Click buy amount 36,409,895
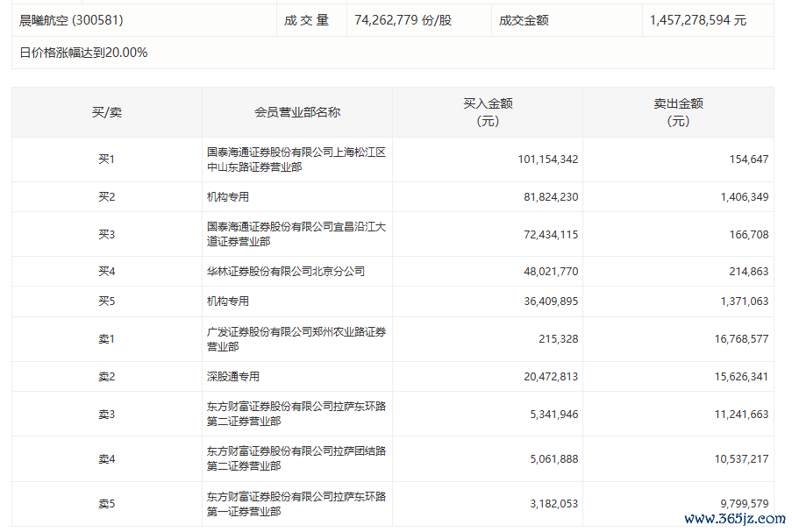Viewport: 792px width, 532px height. tap(551, 301)
